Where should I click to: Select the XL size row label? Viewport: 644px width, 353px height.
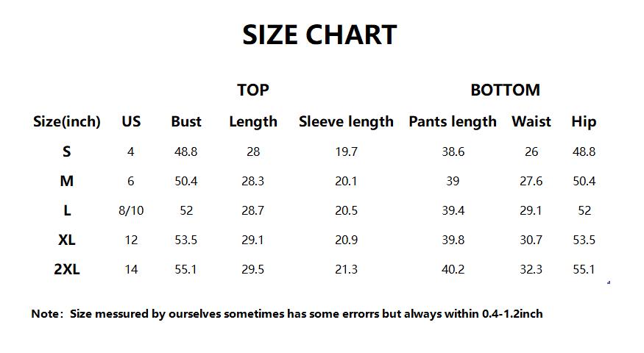coord(66,240)
